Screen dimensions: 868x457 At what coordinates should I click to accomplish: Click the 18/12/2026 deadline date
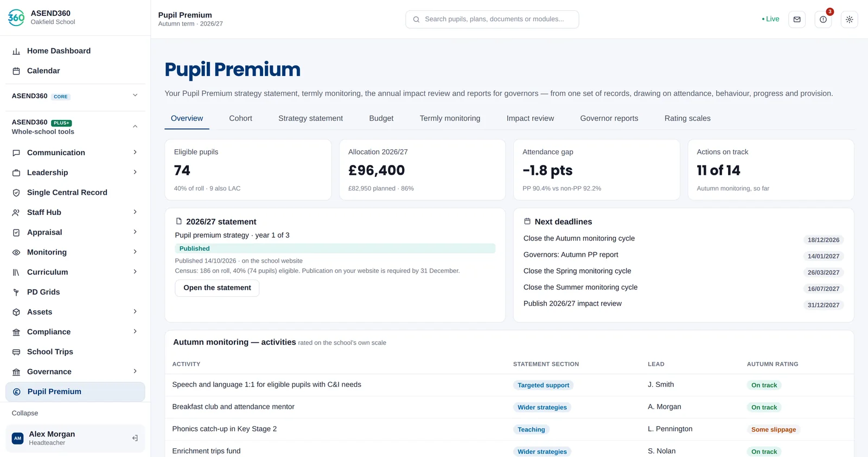coord(823,240)
